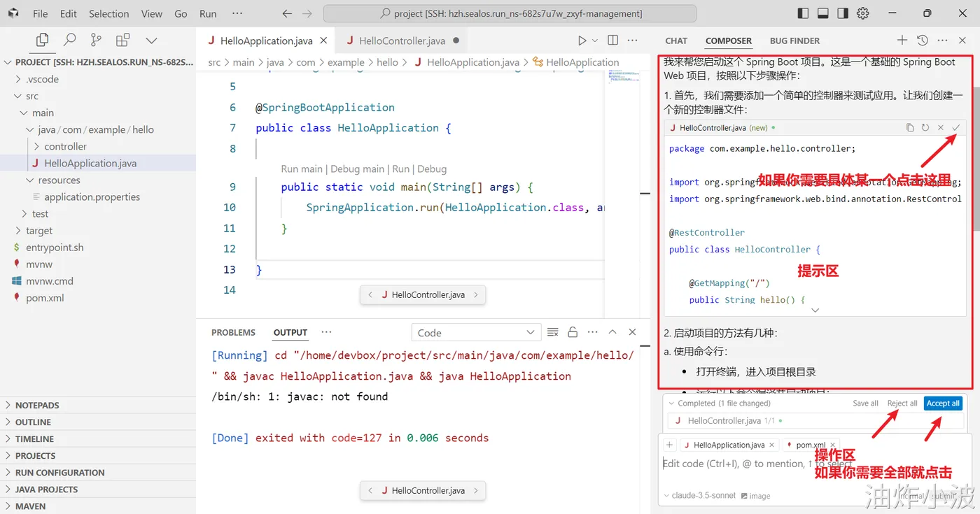Remove the pom.xml context chip

pyautogui.click(x=833, y=445)
